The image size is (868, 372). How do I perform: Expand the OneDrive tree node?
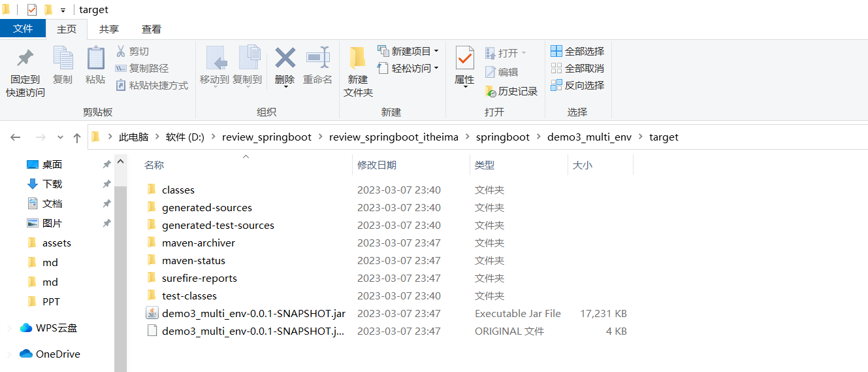[x=8, y=354]
